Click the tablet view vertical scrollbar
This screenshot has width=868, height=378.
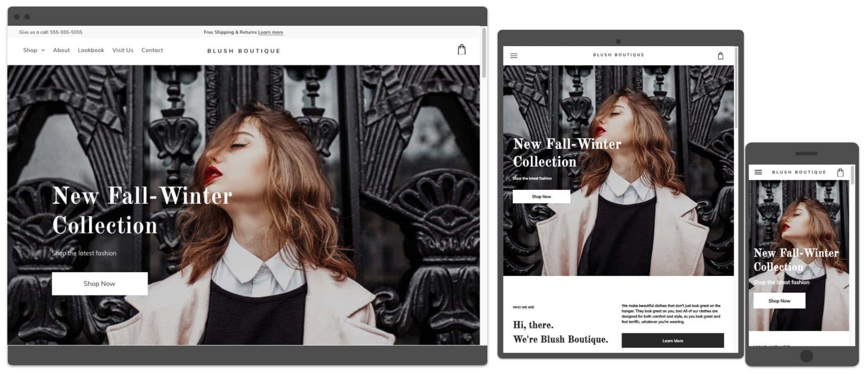(736, 88)
